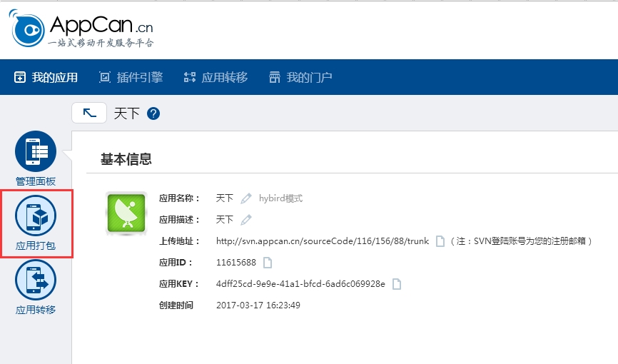618x364 pixels.
Task: Click the SVN登陆账号 note text
Action: pos(522,241)
